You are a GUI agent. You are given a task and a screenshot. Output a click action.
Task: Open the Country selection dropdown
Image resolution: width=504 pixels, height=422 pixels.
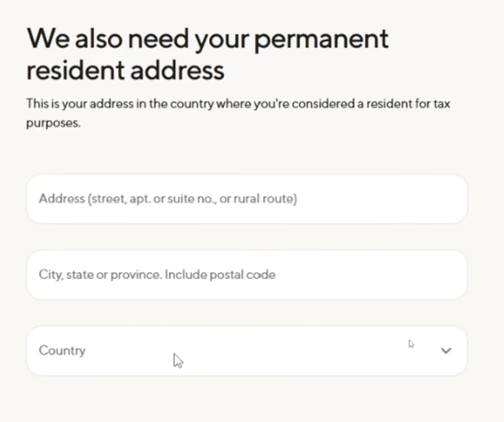247,351
